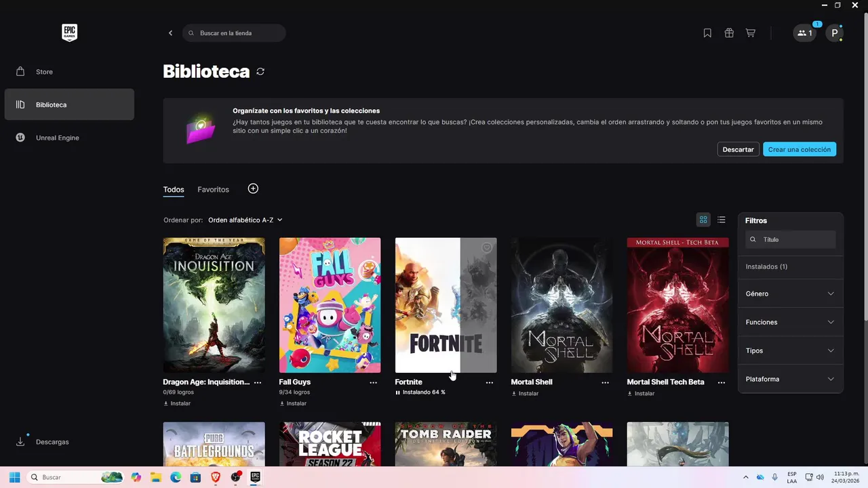Pause the Fortnite installation
Image resolution: width=868 pixels, height=488 pixels.
pos(398,392)
